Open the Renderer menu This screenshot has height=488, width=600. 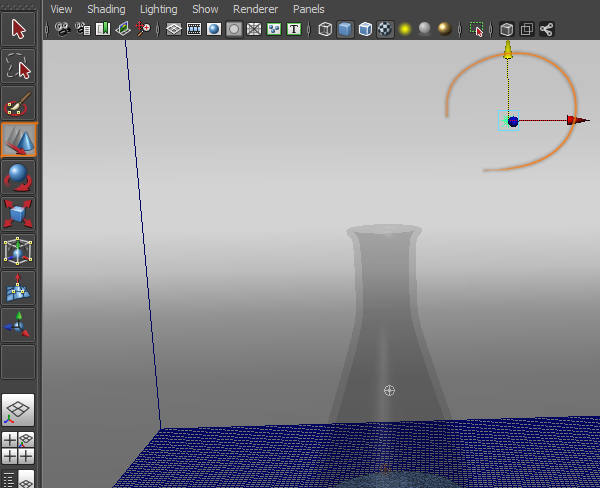255,9
